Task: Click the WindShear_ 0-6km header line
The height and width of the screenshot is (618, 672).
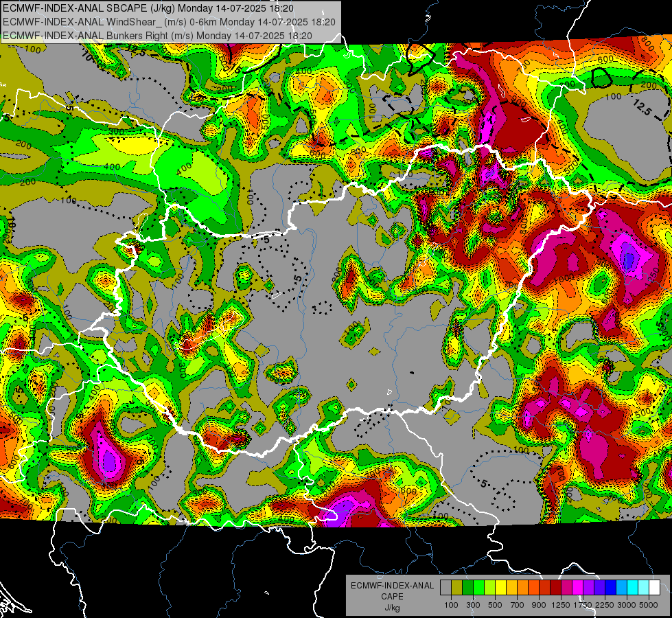Action: point(169,22)
